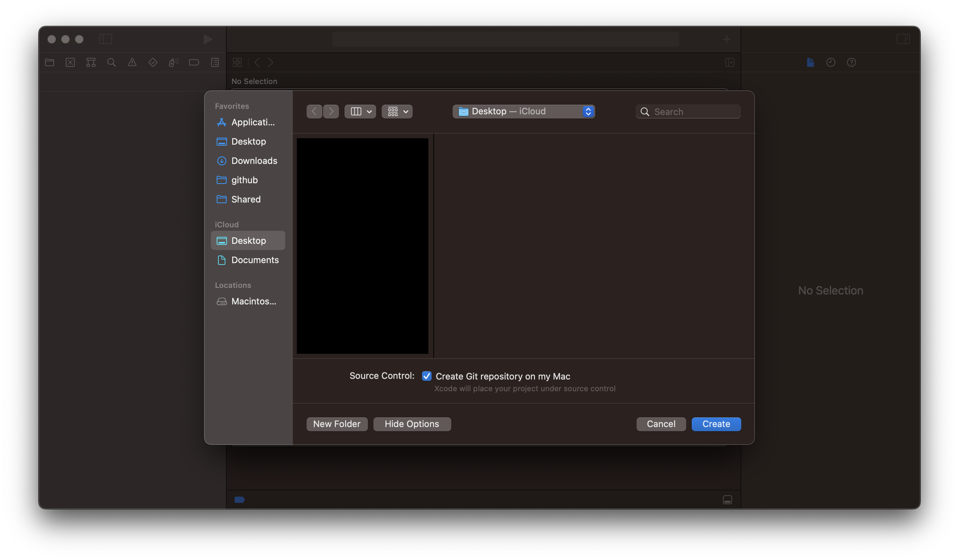The image size is (959, 560).
Task: Click the Run play button
Action: pos(207,39)
